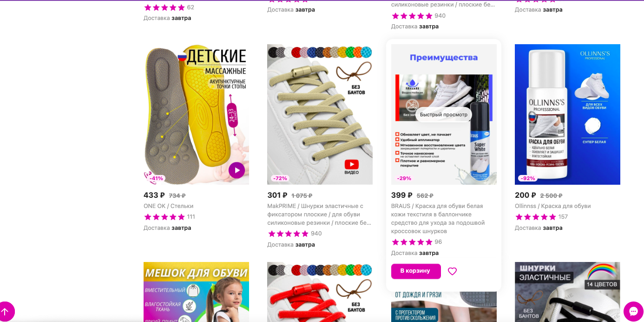The height and width of the screenshot is (322, 644).
Task: Open the Мешок для обуви product image
Action: tap(196, 292)
